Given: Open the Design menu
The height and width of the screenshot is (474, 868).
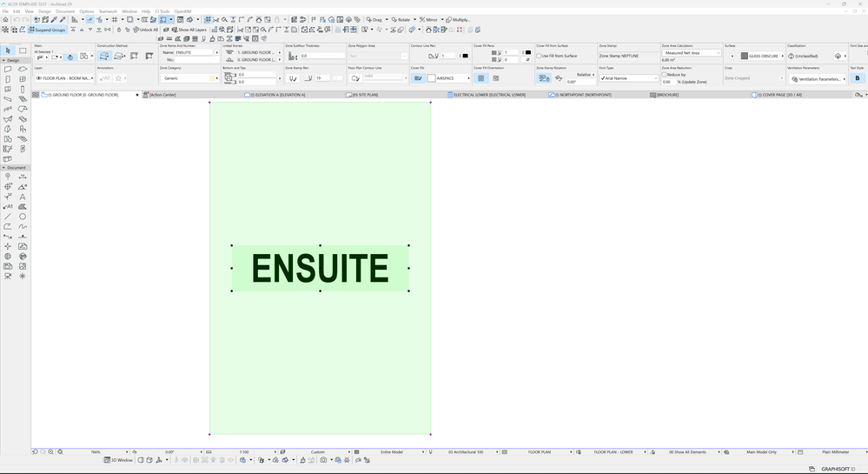Looking at the screenshot, I should [x=44, y=11].
